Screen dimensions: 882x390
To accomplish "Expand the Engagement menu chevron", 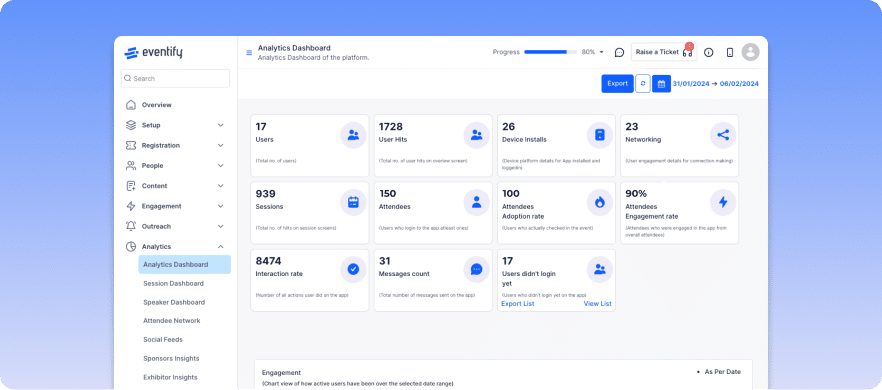I will tap(220, 206).
